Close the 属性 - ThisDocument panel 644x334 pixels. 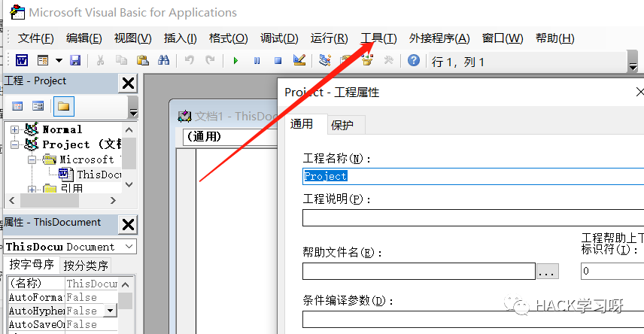point(128,225)
